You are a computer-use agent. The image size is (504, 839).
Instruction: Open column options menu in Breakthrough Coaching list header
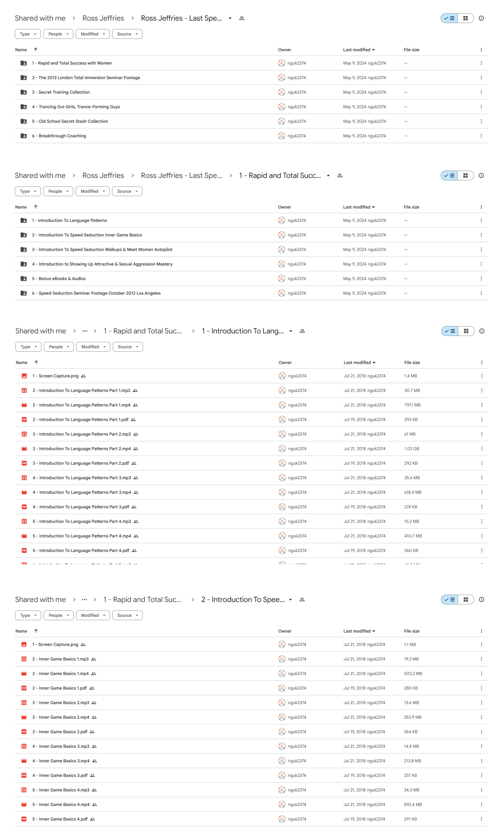coord(481,49)
